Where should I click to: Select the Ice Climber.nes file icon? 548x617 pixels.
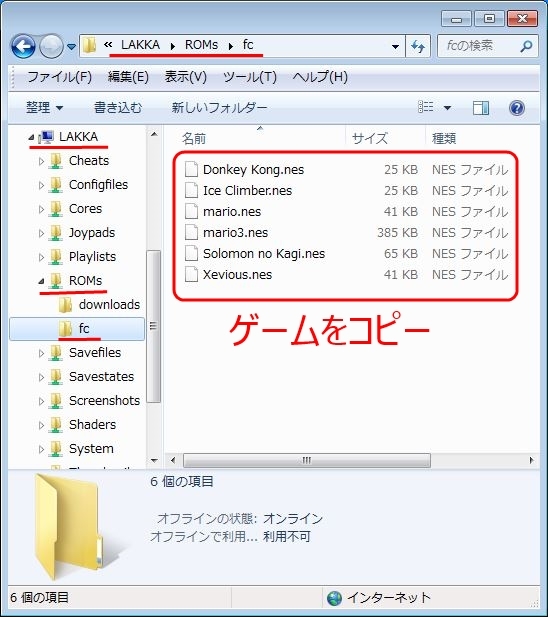[191, 190]
